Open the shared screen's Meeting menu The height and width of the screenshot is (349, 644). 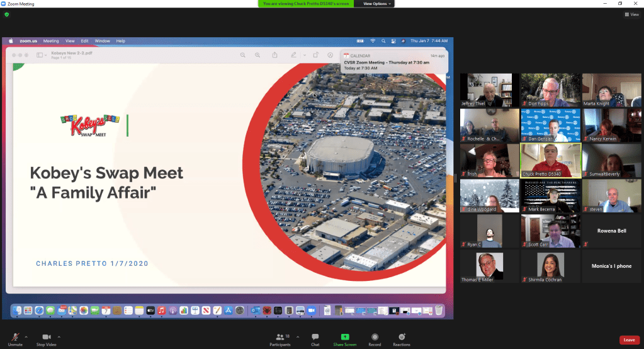tap(50, 41)
